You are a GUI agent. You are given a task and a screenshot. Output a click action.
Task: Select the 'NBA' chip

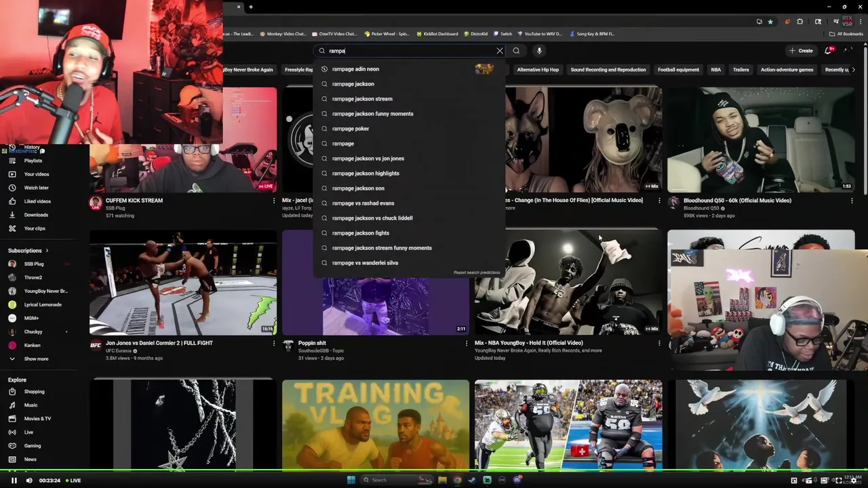point(715,70)
